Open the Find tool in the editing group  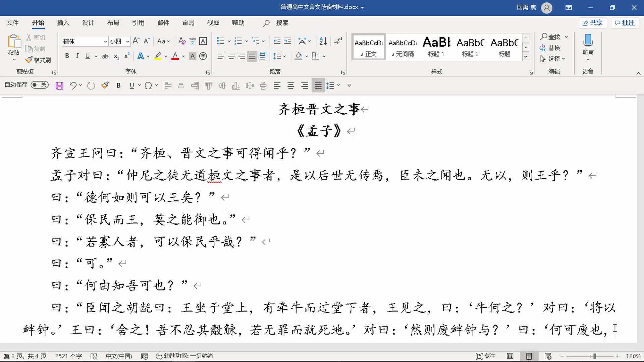(x=550, y=37)
